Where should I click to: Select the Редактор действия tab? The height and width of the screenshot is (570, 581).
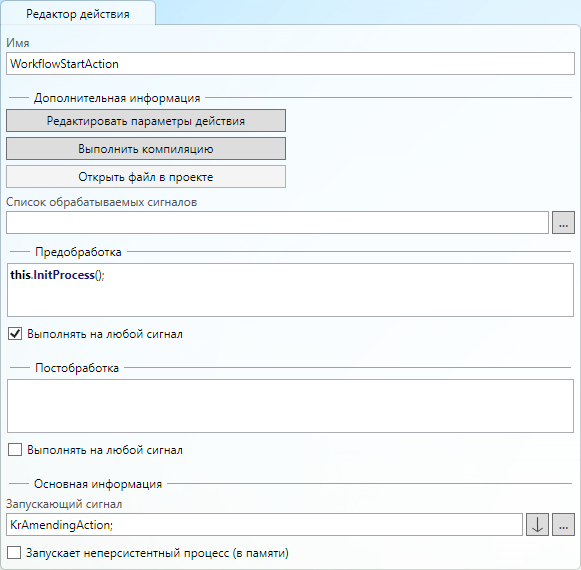point(78,14)
